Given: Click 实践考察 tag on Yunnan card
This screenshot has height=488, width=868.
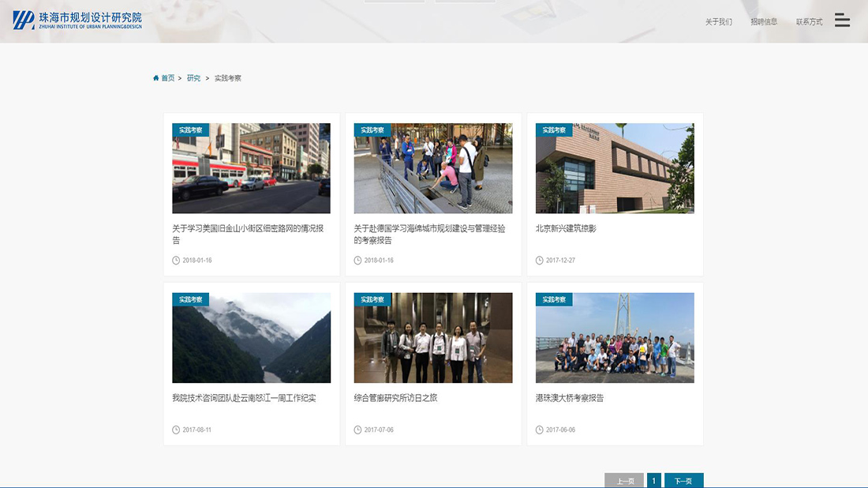Looking at the screenshot, I should tap(190, 299).
